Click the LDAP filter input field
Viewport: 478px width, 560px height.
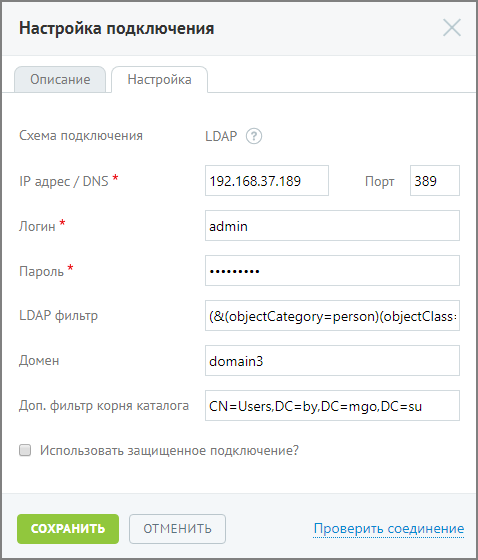(332, 315)
